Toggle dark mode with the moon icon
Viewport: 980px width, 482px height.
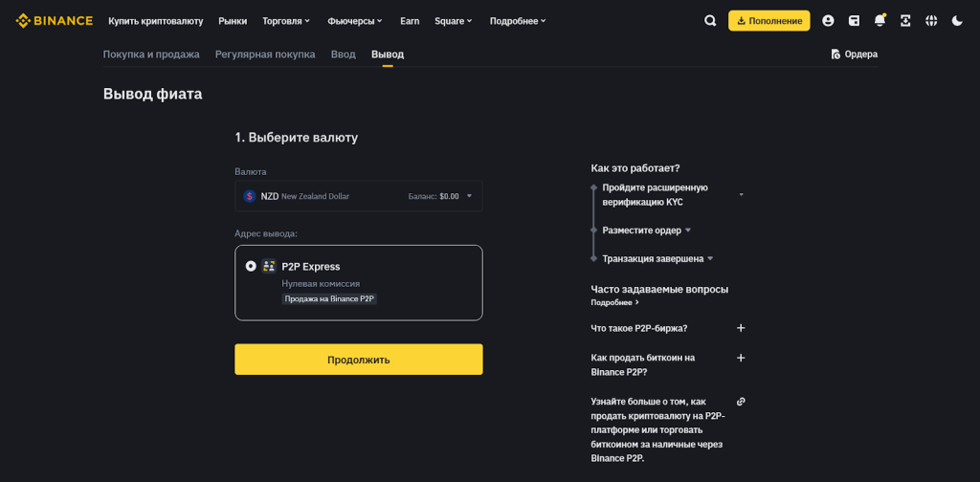[957, 20]
